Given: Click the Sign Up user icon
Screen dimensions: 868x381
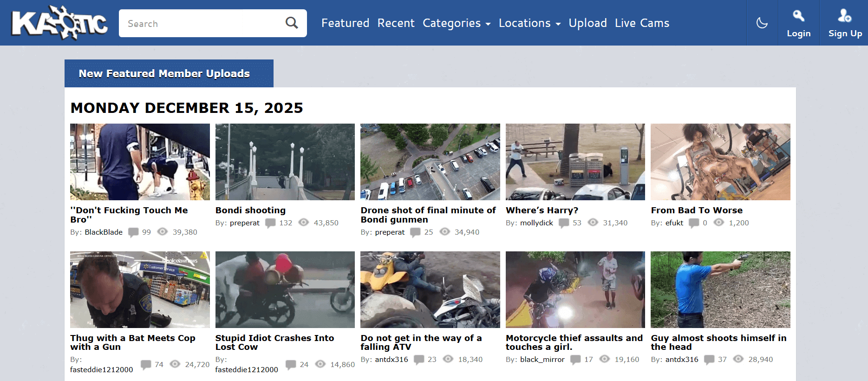Looking at the screenshot, I should point(844,16).
